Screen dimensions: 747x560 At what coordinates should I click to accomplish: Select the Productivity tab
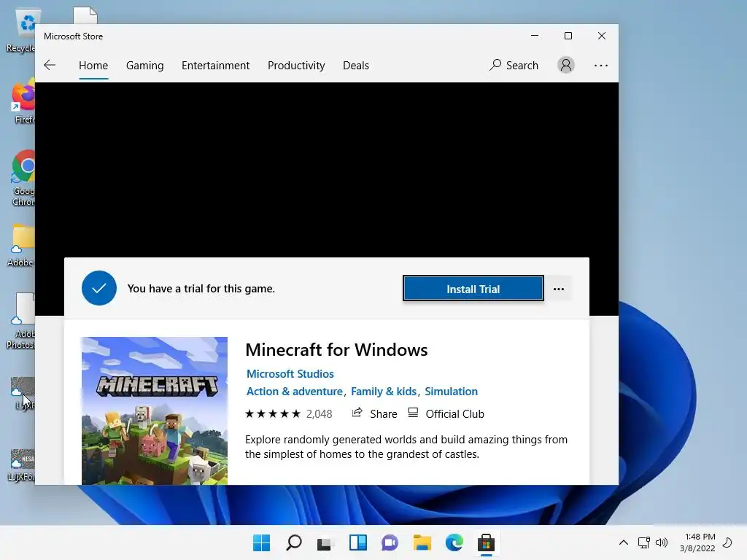pyautogui.click(x=296, y=65)
